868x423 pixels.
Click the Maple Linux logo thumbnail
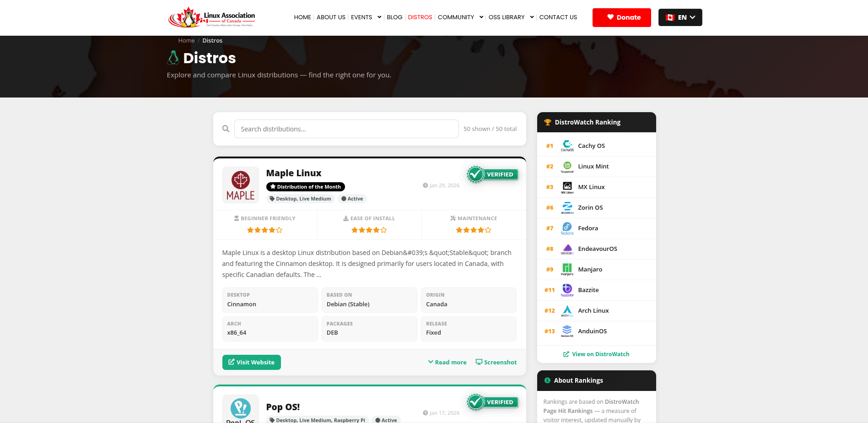(241, 185)
